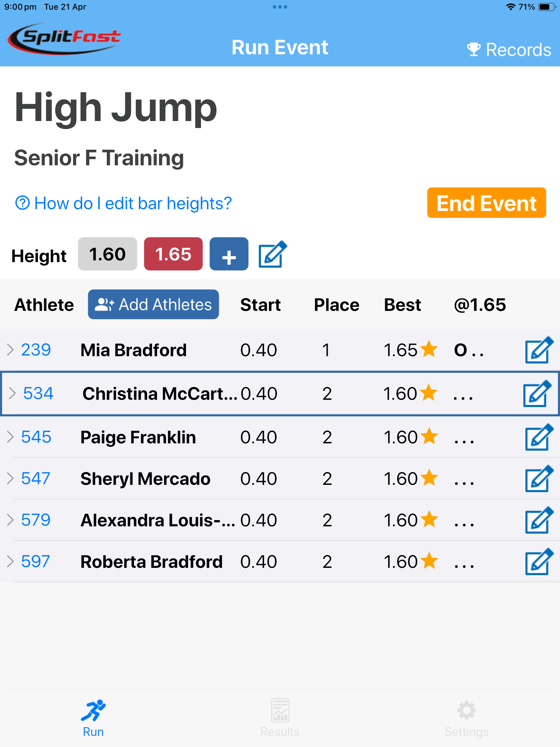
Task: Expand athlete 545's attempt details
Action: (x=10, y=437)
